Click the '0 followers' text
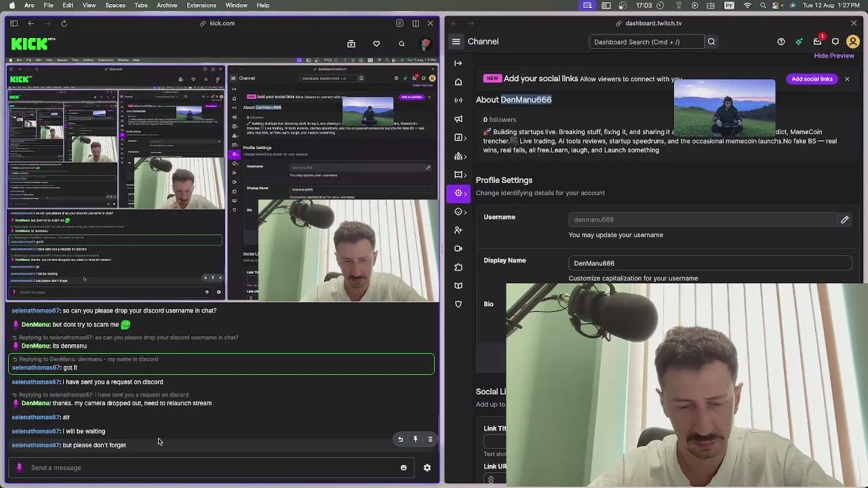The width and height of the screenshot is (868, 488). coord(500,120)
